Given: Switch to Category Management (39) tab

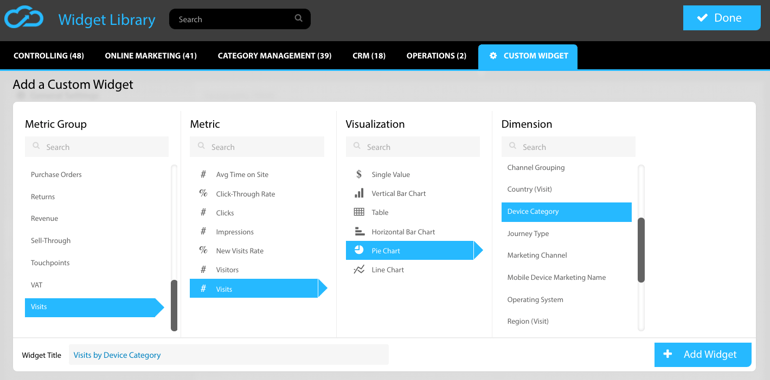Looking at the screenshot, I should [x=275, y=56].
